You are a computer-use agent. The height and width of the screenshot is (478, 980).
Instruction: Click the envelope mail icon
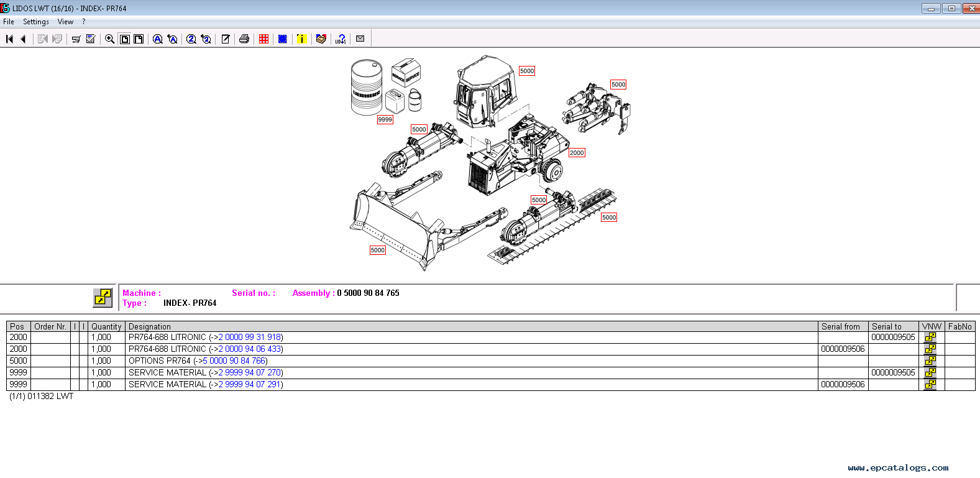pos(360,39)
